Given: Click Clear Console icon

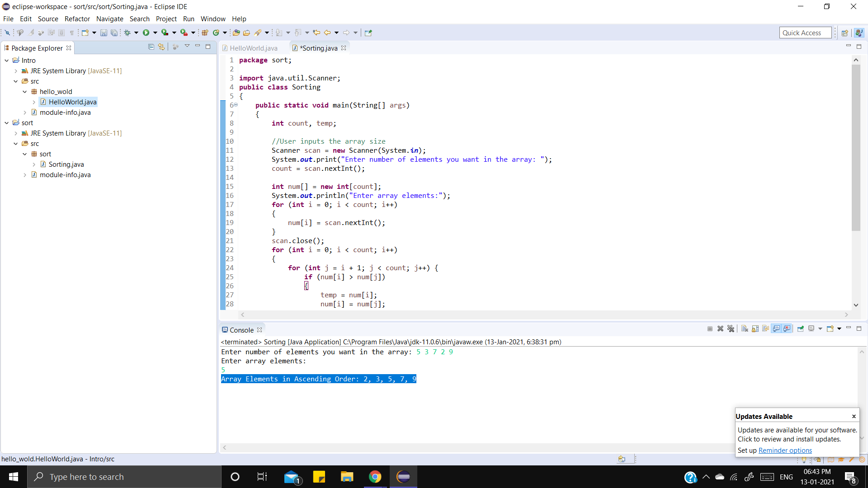Looking at the screenshot, I should 745,329.
